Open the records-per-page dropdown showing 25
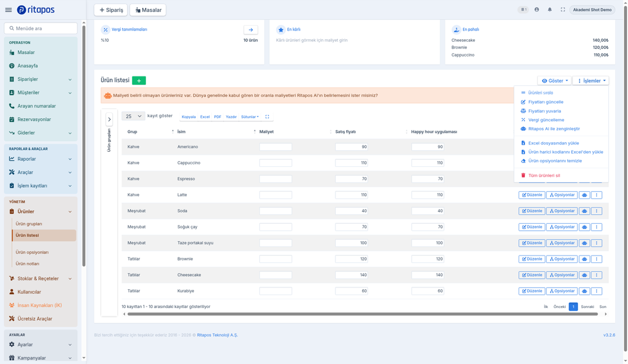The height and width of the screenshot is (364, 628). click(x=133, y=116)
